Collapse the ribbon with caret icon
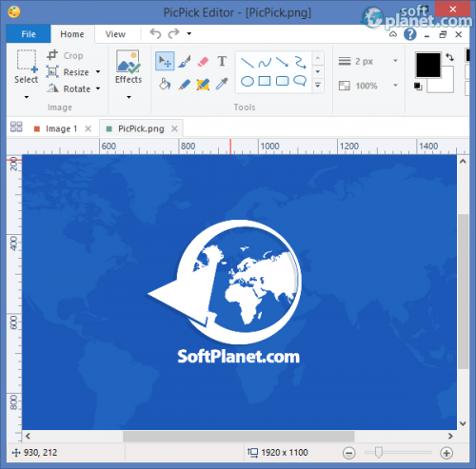476x469 pixels. 393,34
